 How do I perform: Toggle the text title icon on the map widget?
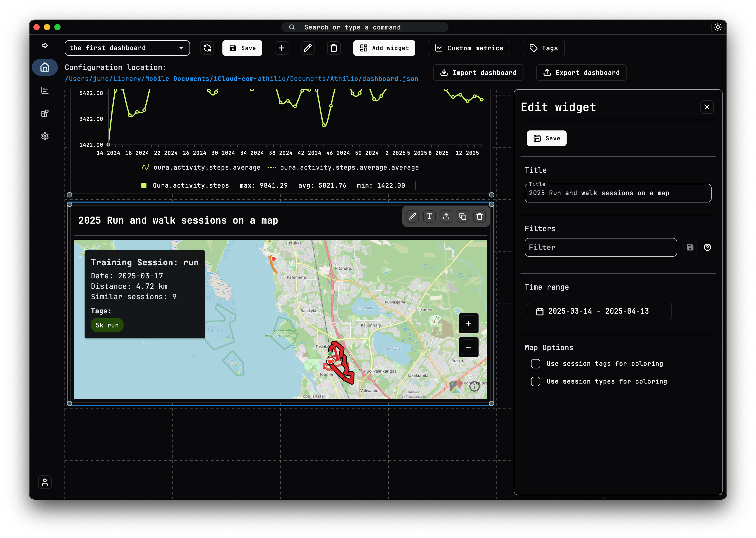(x=429, y=216)
